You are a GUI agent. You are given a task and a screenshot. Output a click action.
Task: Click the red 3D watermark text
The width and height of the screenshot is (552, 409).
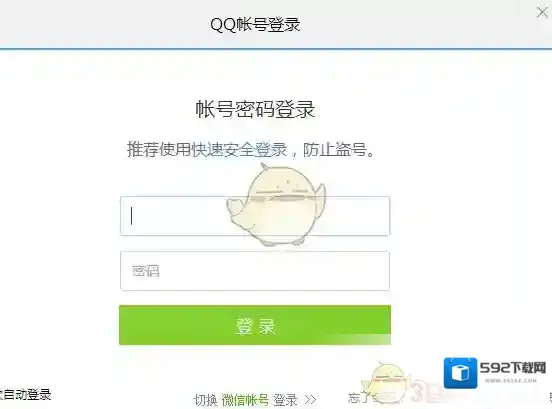pyautogui.click(x=427, y=393)
